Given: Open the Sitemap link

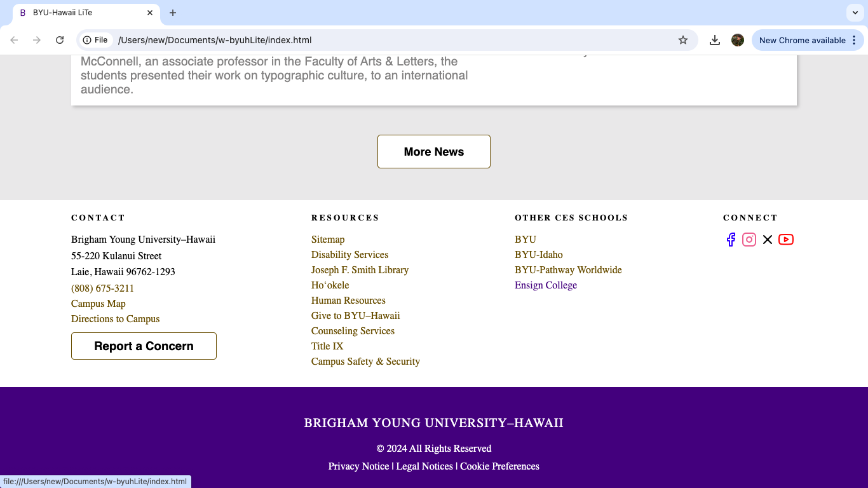Looking at the screenshot, I should pyautogui.click(x=328, y=240).
